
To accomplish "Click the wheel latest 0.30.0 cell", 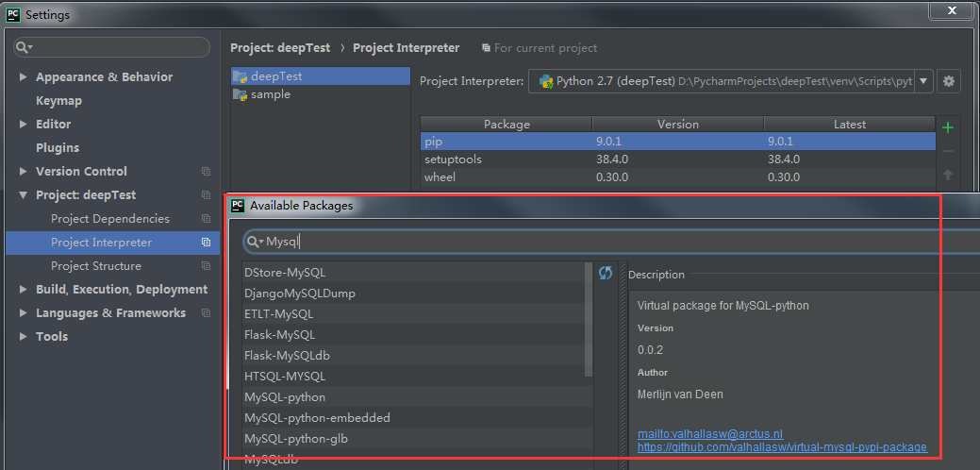I will pos(850,177).
